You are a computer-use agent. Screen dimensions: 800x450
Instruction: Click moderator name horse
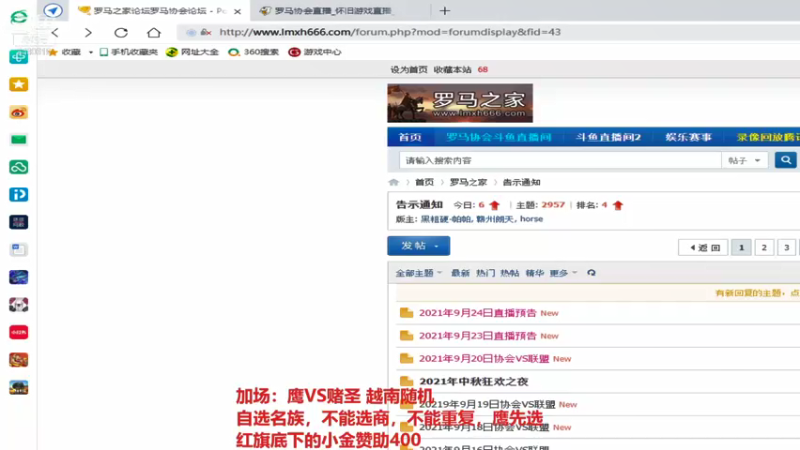tap(532, 219)
